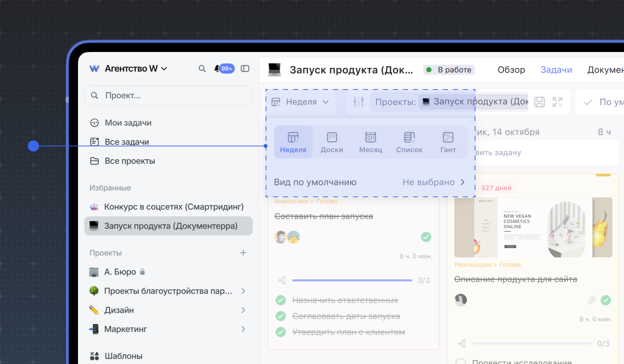Toggle the Утвердить план с клиентом checkmark
The height and width of the screenshot is (364, 624).
pos(281,332)
